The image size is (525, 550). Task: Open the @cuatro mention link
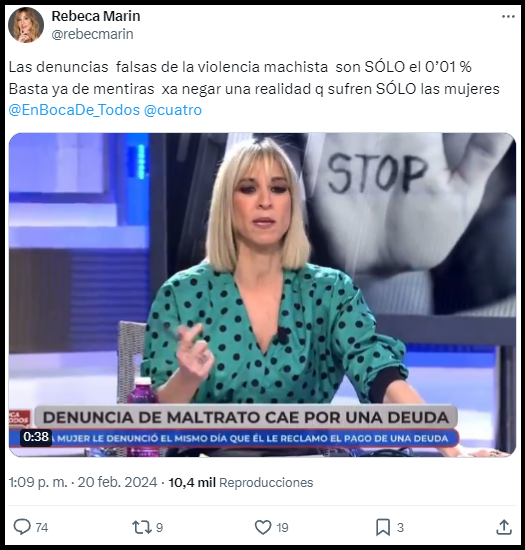click(x=173, y=110)
